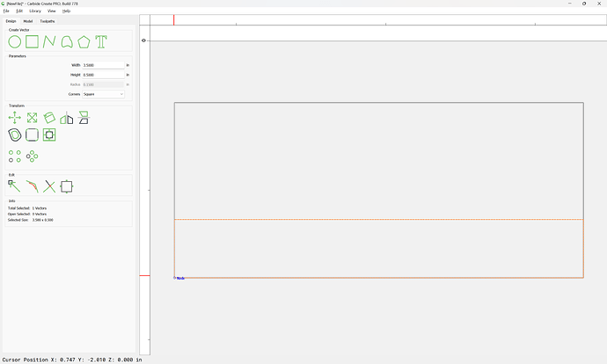Select the Polyline vector tool

coord(49,42)
